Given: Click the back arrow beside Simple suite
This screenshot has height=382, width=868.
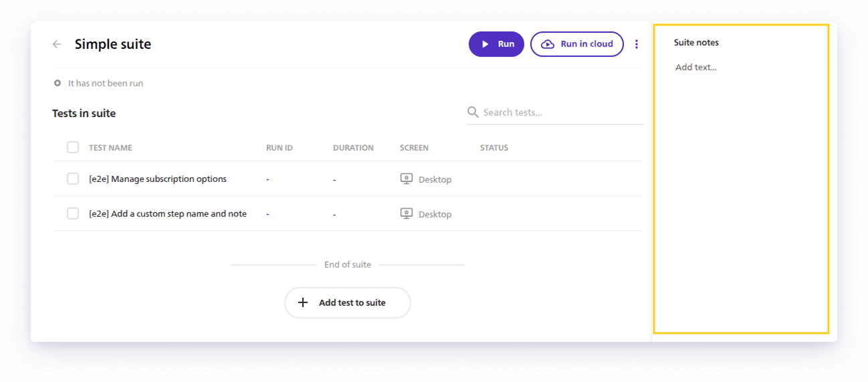Looking at the screenshot, I should 57,44.
